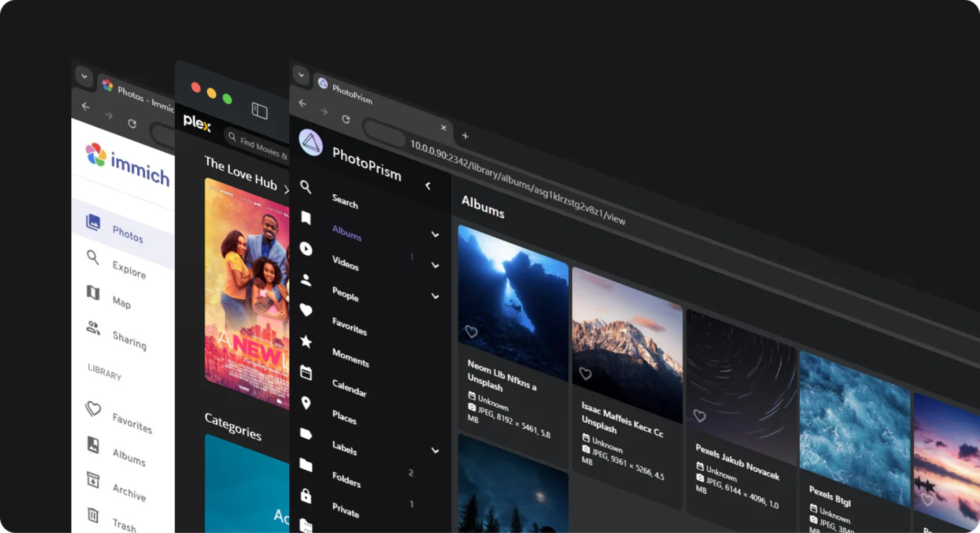This screenshot has height=533, width=980.
Task: Expand the Albums submenu chevron
Action: pyautogui.click(x=434, y=234)
